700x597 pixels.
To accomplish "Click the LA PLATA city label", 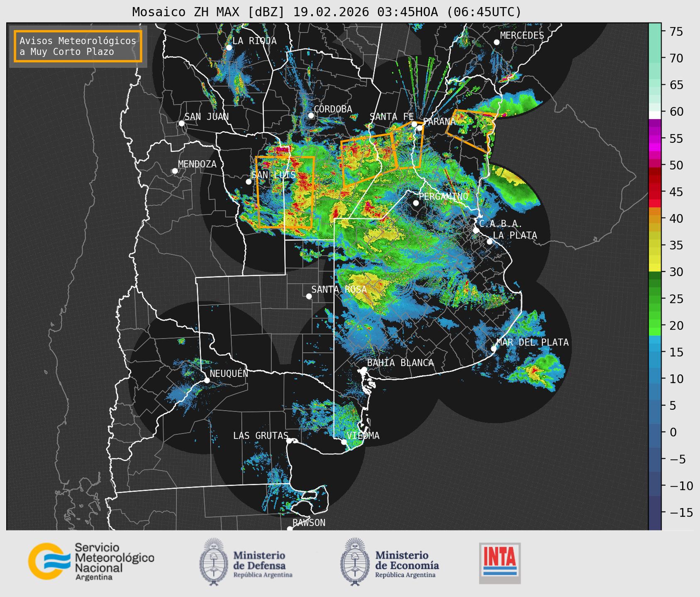I will (515, 235).
